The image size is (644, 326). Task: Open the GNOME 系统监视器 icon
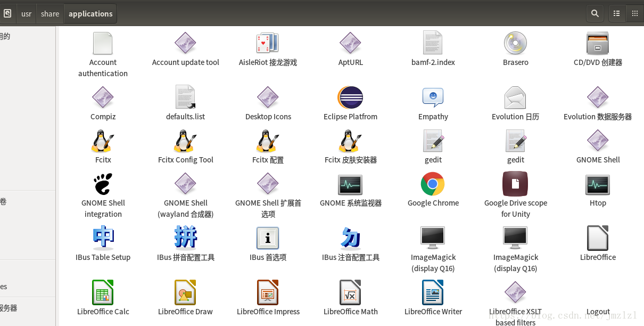tap(350, 185)
